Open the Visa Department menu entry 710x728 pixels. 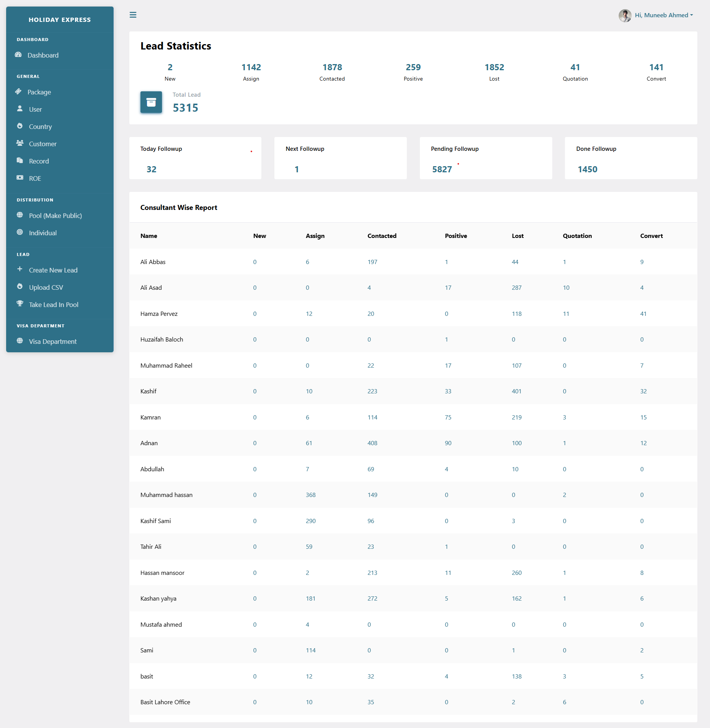(52, 341)
